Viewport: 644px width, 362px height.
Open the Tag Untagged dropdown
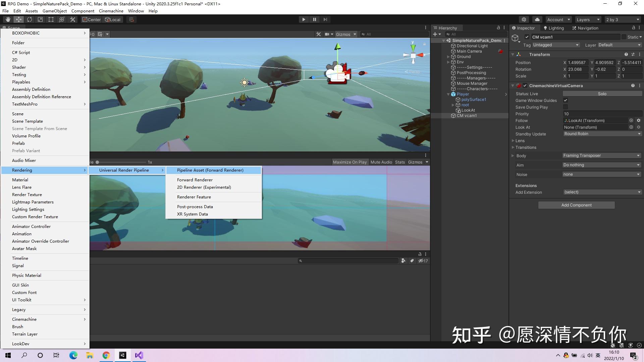coord(556,45)
